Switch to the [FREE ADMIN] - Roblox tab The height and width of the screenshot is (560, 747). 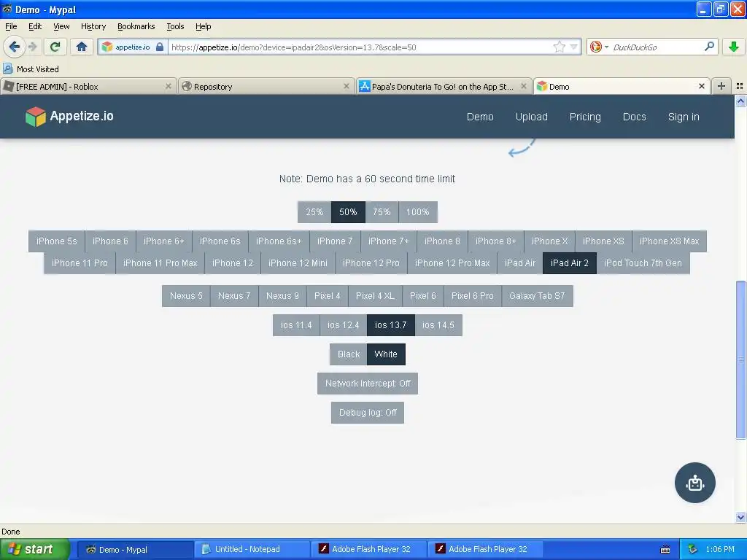pyautogui.click(x=88, y=86)
